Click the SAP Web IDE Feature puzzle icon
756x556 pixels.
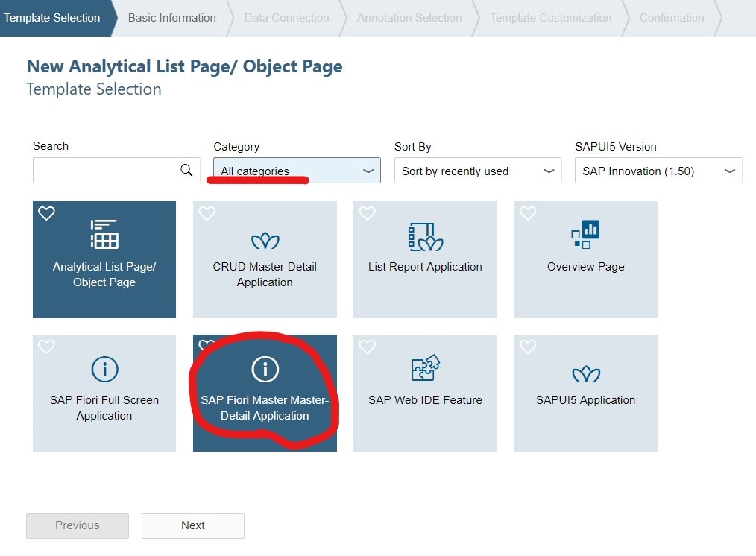click(x=425, y=367)
